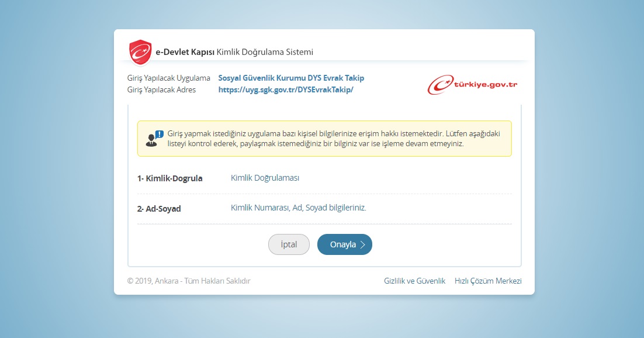Click the '2- Ad-Soyad' label
Viewport: 644px width, 338px height.
[x=159, y=209]
